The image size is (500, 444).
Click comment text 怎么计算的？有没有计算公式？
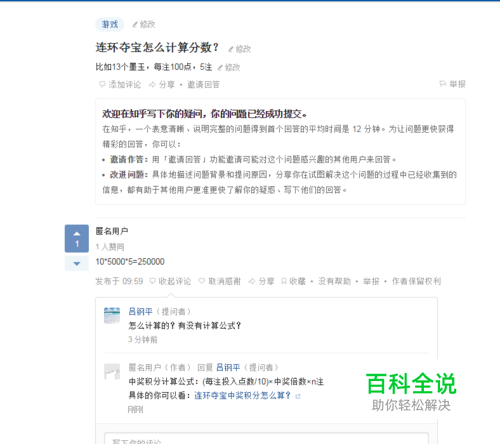click(x=185, y=325)
